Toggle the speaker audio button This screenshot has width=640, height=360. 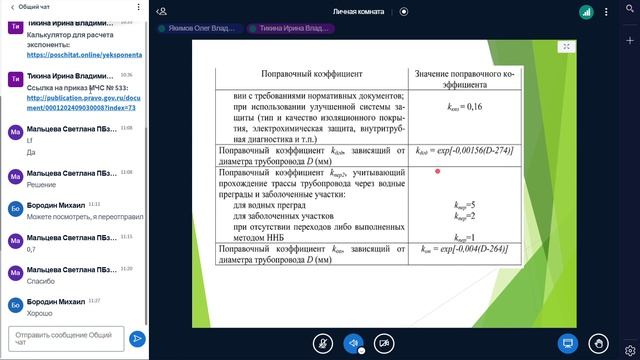click(353, 343)
